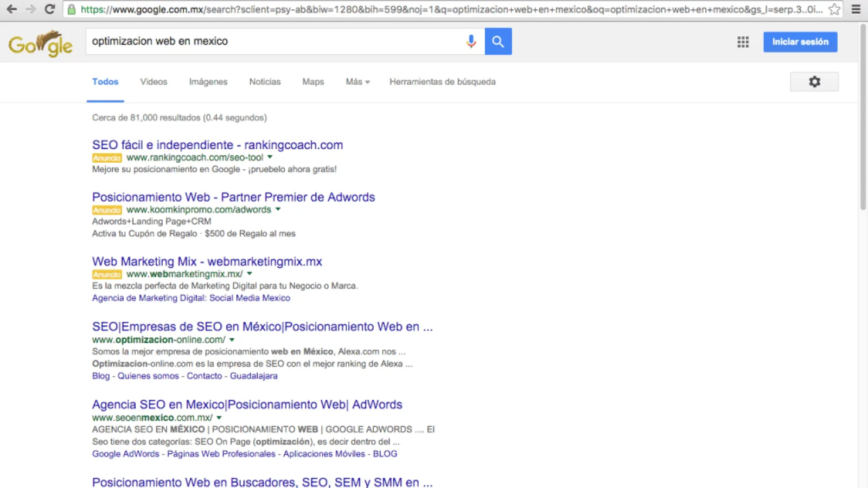
Task: Open the Más dropdown menu
Action: (x=358, y=82)
